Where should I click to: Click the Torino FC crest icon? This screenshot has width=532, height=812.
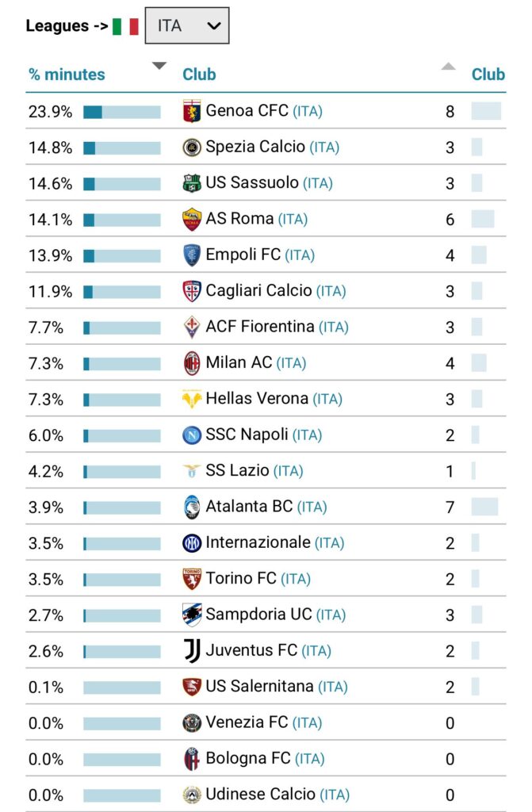point(192,579)
